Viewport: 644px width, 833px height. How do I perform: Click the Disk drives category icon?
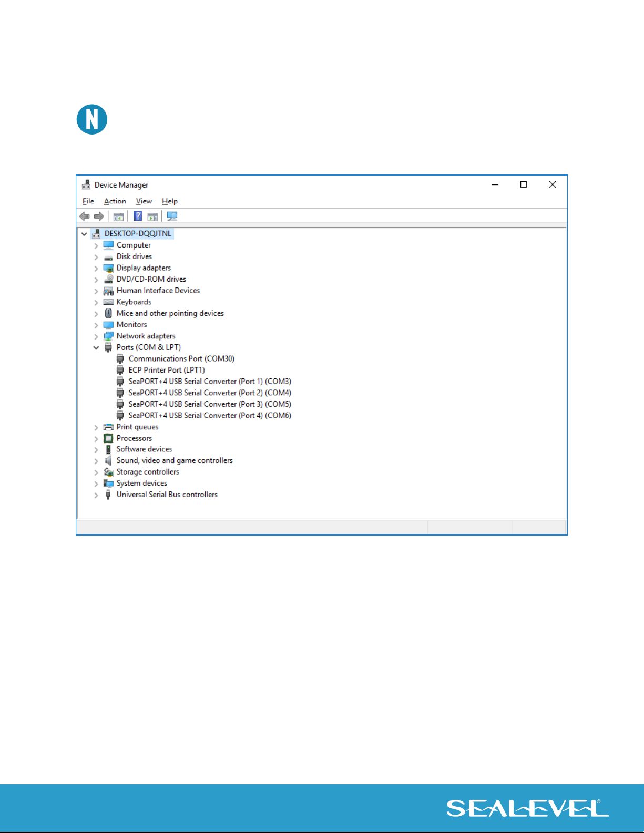point(108,257)
